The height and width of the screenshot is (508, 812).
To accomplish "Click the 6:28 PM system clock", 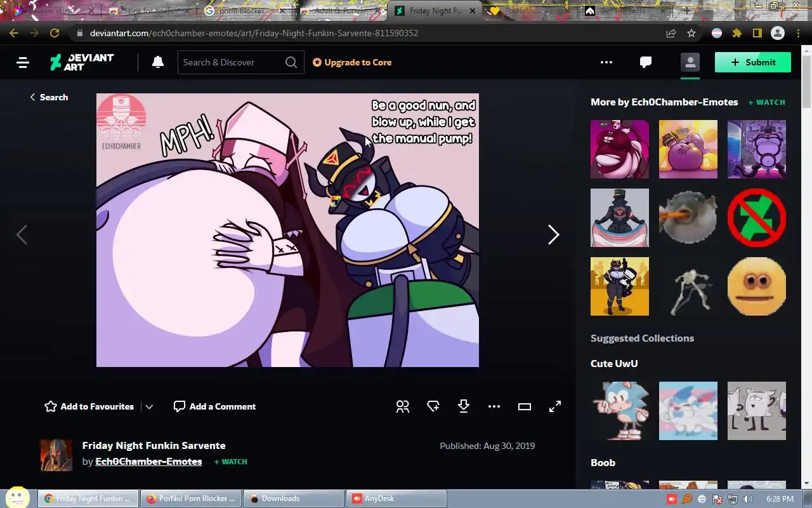I will tap(780, 499).
